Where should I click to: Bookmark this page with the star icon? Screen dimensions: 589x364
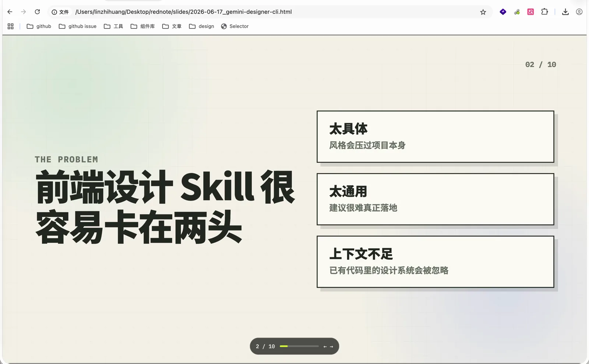coord(483,12)
